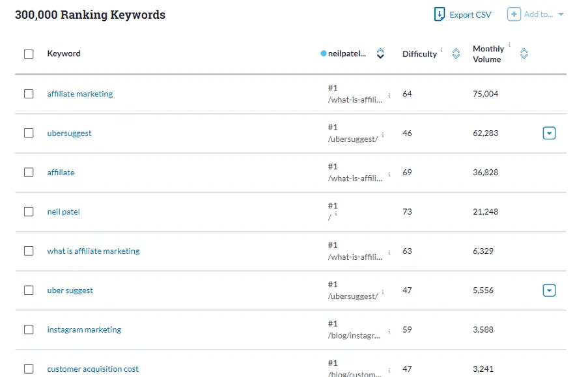
Task: Check the ubersuggest row checkbox
Action: (x=29, y=133)
